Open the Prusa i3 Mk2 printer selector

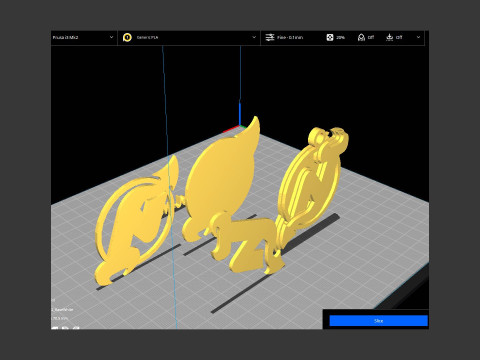84,37
